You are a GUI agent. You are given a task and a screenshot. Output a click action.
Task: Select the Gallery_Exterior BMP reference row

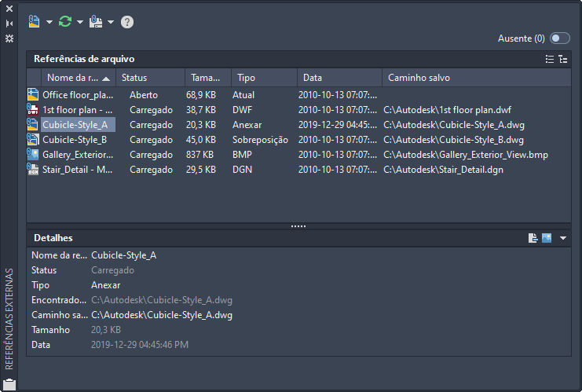point(78,155)
